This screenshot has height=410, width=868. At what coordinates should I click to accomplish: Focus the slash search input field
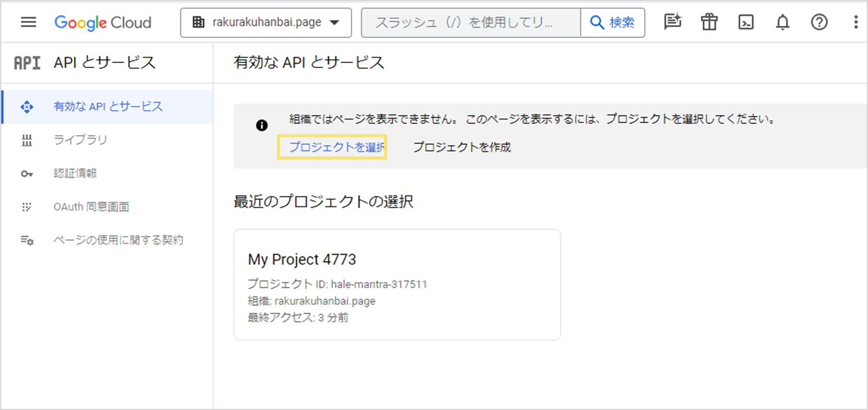click(x=471, y=22)
